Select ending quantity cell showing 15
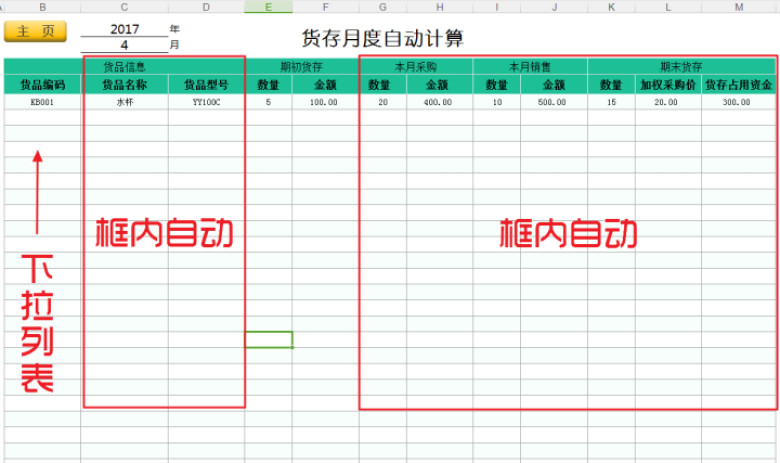 611,102
